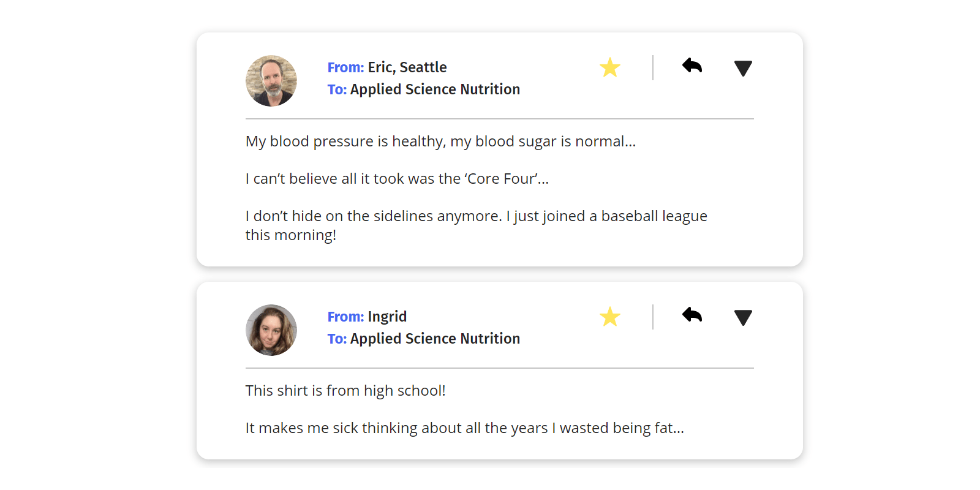This screenshot has height=490, width=980.
Task: Open the message about blood pressure being healthy
Action: (440, 141)
